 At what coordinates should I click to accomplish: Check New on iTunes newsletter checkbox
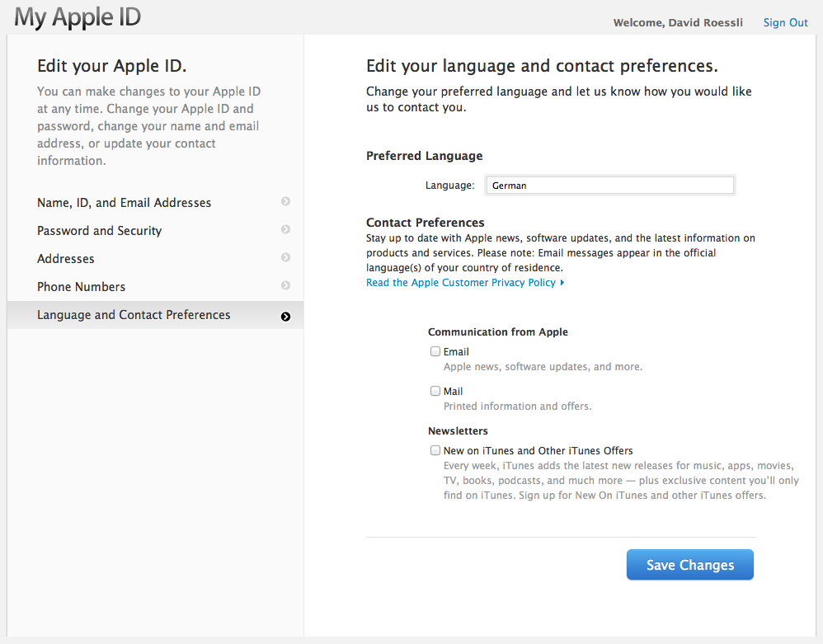click(x=435, y=449)
